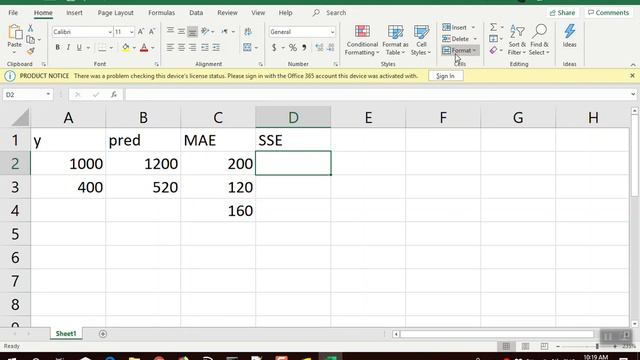
Task: Toggle Bold formatting
Action: [58, 48]
